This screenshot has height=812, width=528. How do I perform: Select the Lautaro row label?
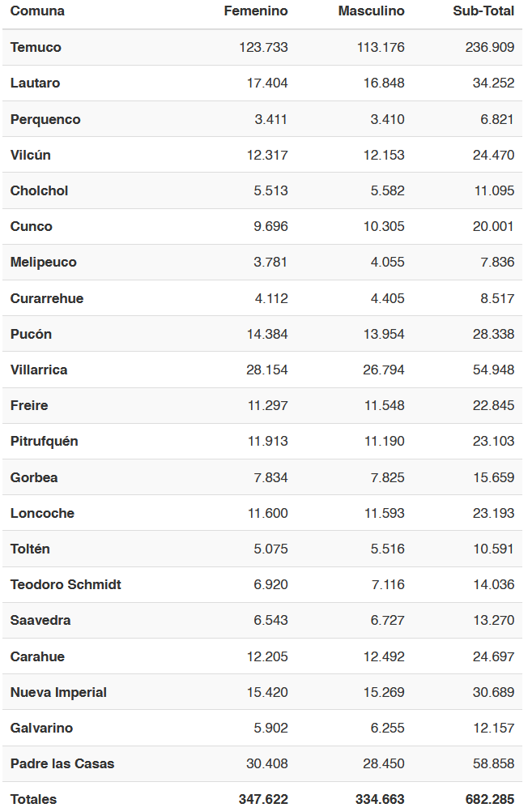tap(35, 83)
